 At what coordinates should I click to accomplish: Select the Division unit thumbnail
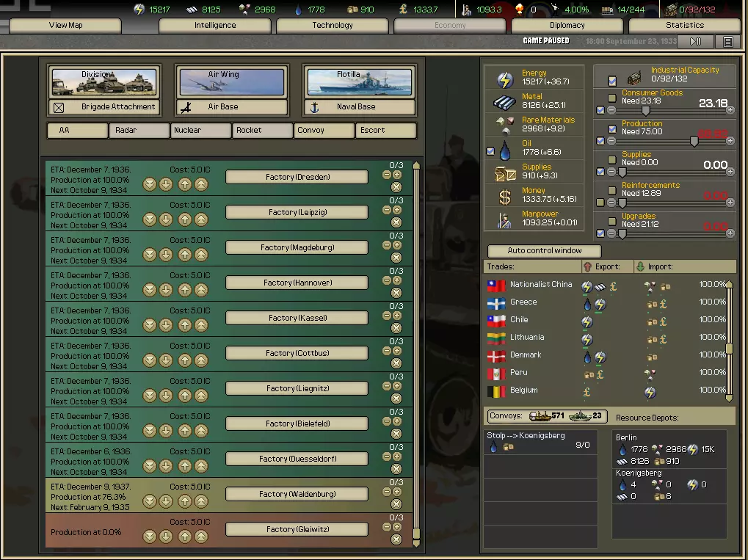tap(104, 82)
